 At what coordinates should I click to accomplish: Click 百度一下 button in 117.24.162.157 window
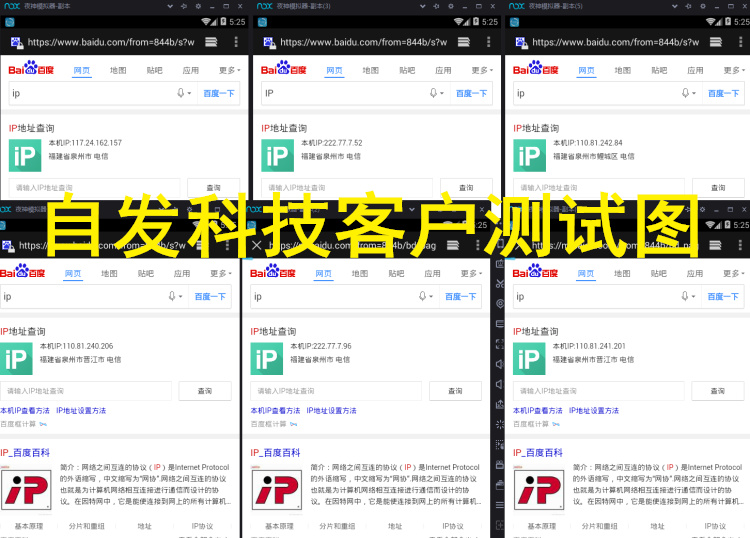219,93
